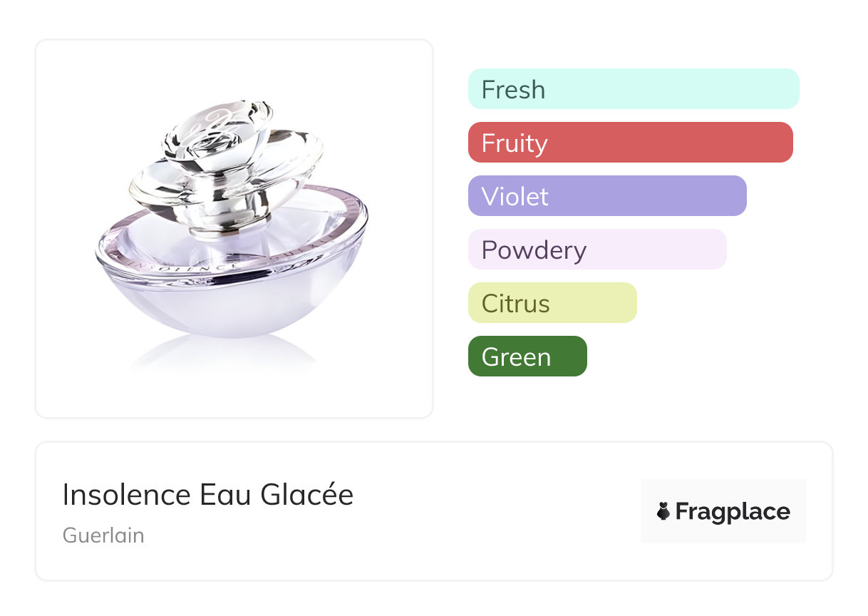Choose the Powdery accord bar
The width and height of the screenshot is (868, 616).
(x=596, y=250)
